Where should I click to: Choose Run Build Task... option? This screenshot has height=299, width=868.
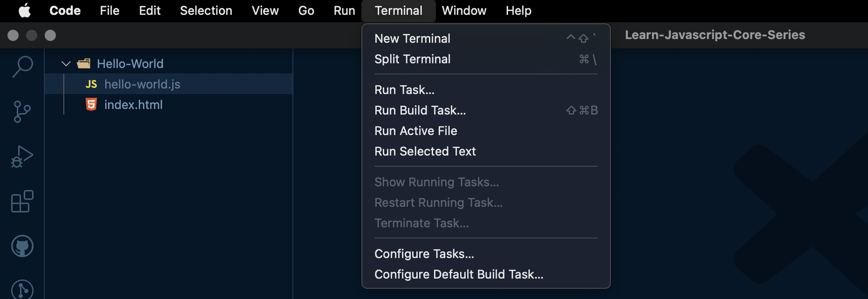420,111
